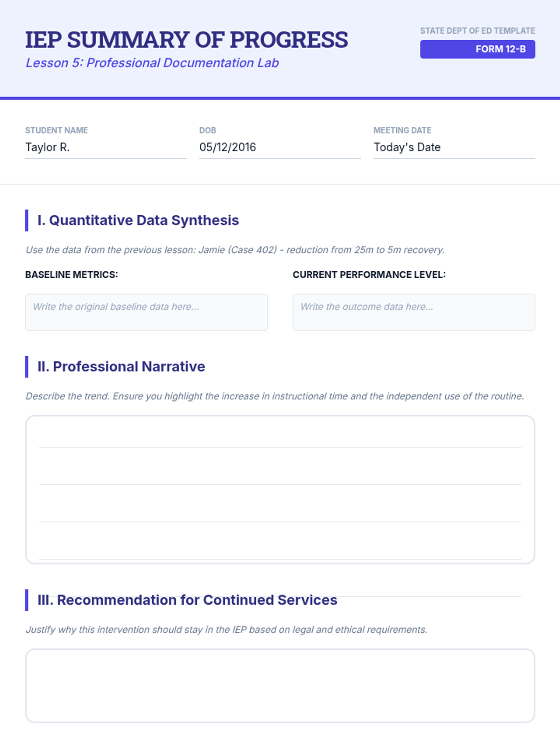This screenshot has height=747, width=560.
Task: Click the Baseline Metrics text box
Action: coord(146,312)
